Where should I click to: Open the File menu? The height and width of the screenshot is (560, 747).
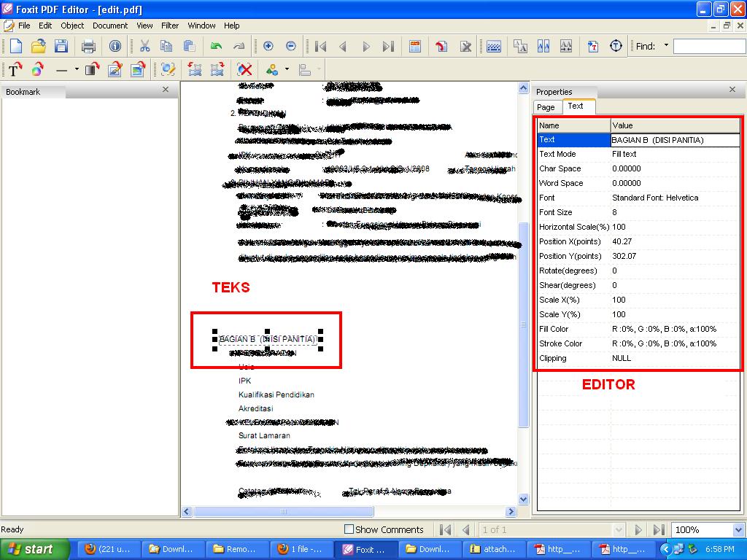(24, 26)
